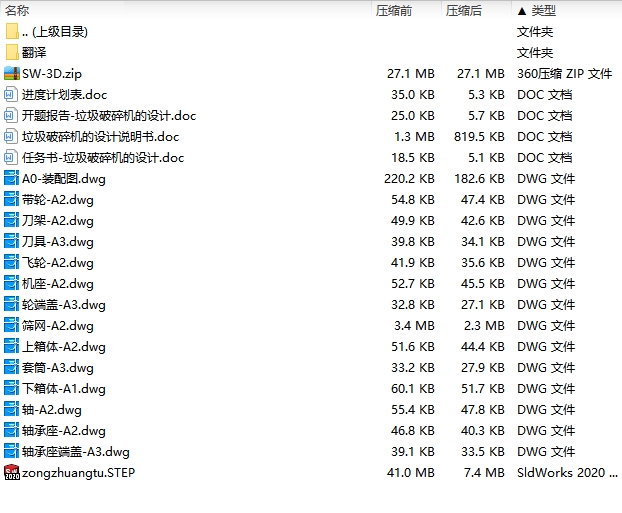This screenshot has width=622, height=513.
Task: Select the file name 垃圾破碎机的设计说明书.doc
Action: [x=100, y=137]
